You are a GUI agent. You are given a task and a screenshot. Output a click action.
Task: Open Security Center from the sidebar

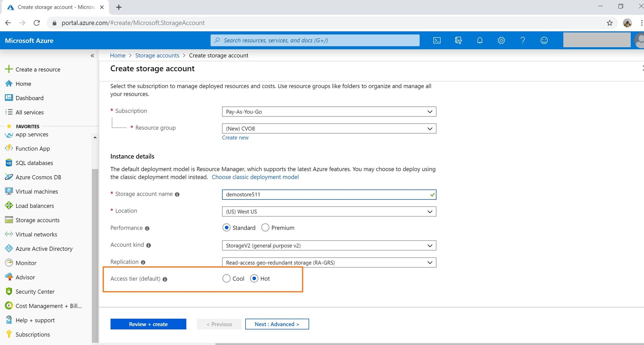tap(35, 291)
